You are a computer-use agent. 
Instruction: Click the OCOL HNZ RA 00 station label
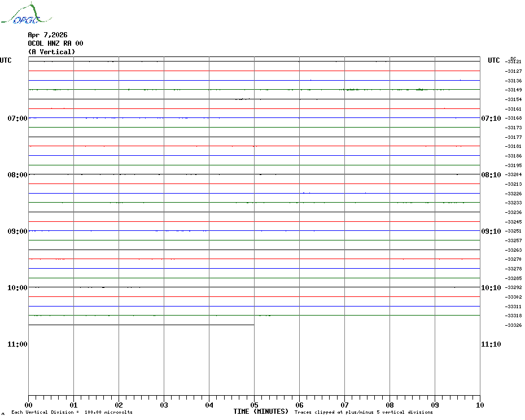55,43
